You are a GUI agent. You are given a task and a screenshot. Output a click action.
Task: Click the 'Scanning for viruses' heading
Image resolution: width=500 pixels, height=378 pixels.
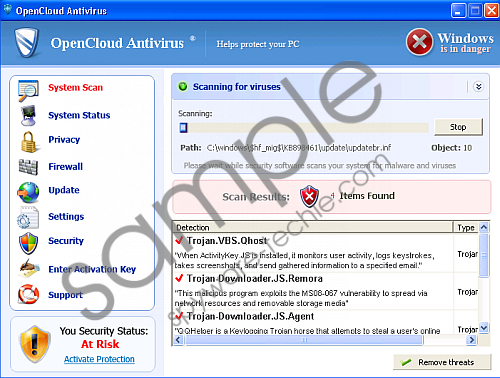coord(237,87)
